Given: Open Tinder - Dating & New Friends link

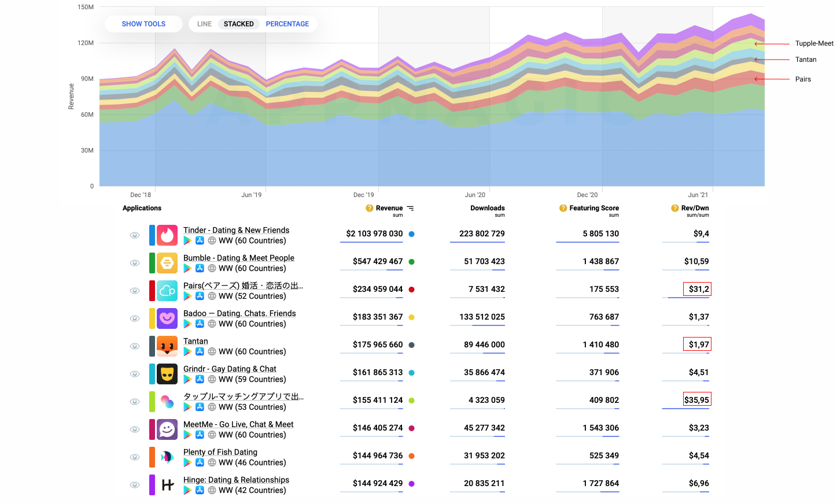Looking at the screenshot, I should click(x=236, y=230).
